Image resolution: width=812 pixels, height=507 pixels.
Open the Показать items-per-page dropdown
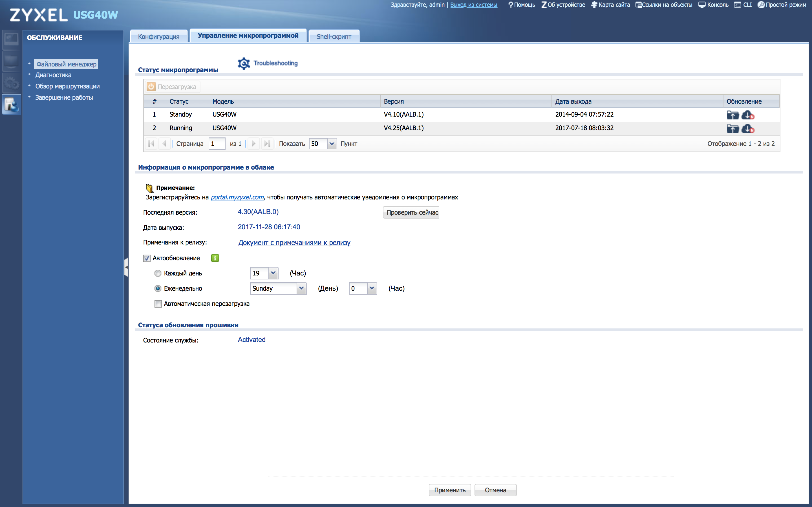pyautogui.click(x=332, y=144)
